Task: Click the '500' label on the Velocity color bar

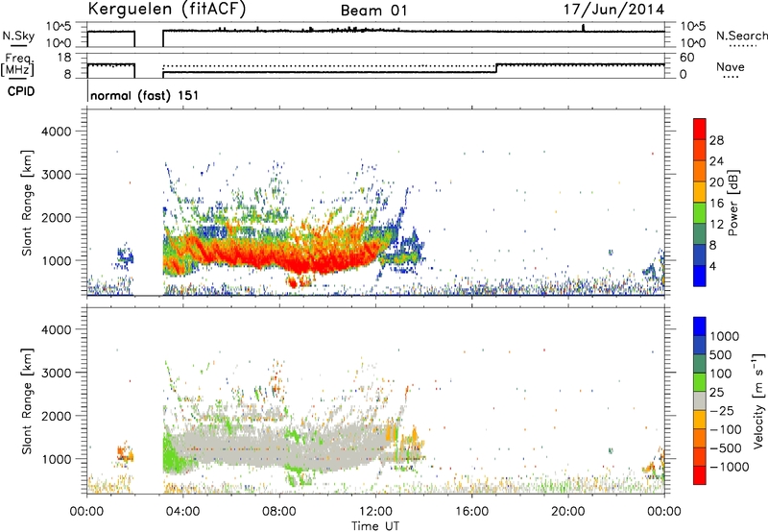Action: click(x=721, y=354)
